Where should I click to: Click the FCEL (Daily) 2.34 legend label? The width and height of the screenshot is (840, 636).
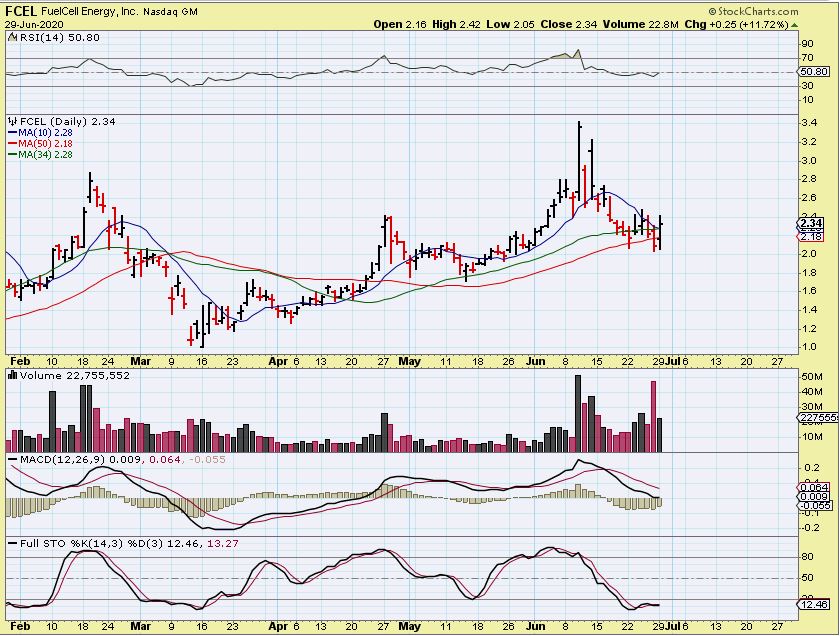(x=68, y=122)
